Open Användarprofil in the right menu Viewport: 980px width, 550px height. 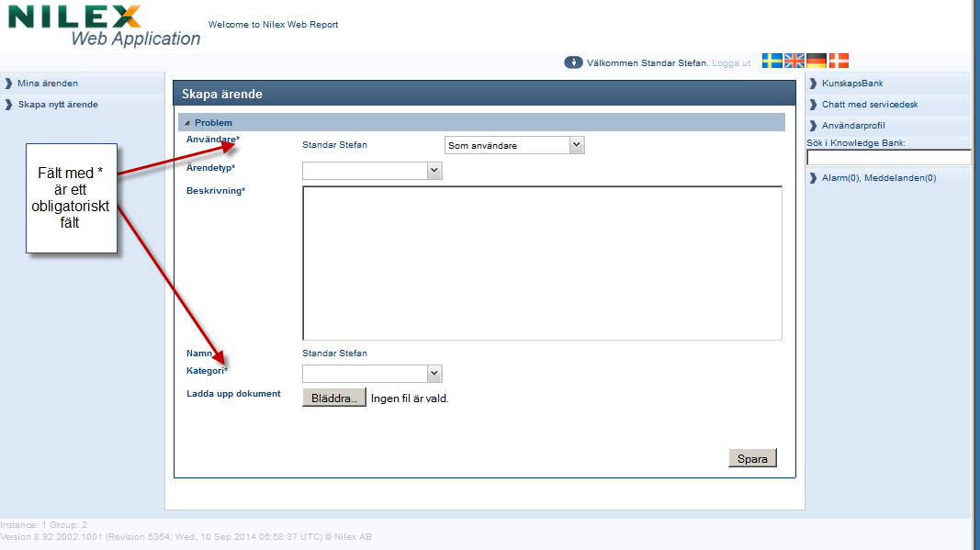[x=853, y=126]
